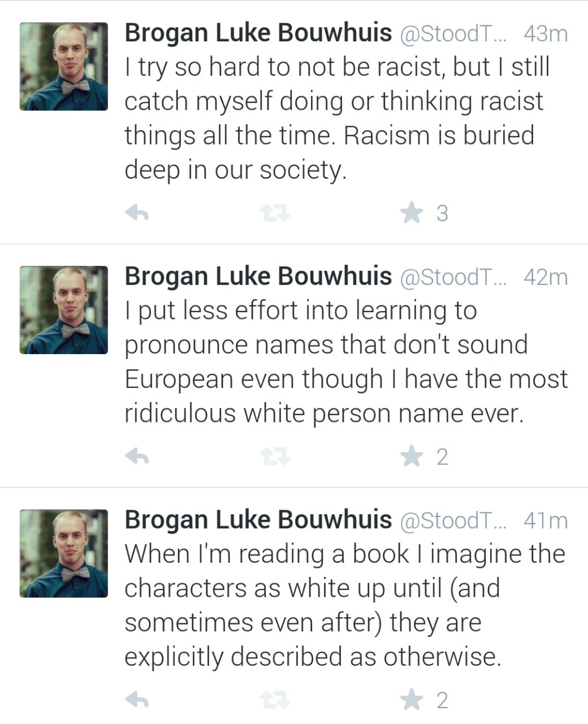
Task: Open profile picture on the 42m tweet
Action: (63, 310)
